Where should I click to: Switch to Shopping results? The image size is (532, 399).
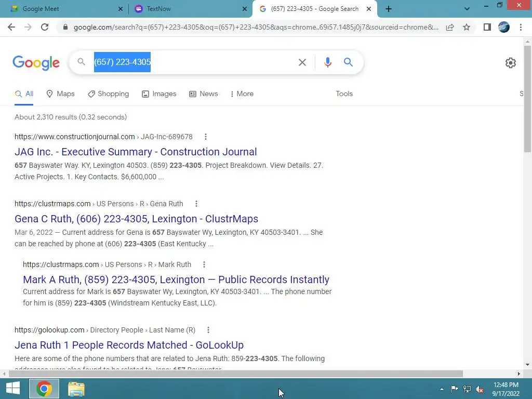pos(108,94)
